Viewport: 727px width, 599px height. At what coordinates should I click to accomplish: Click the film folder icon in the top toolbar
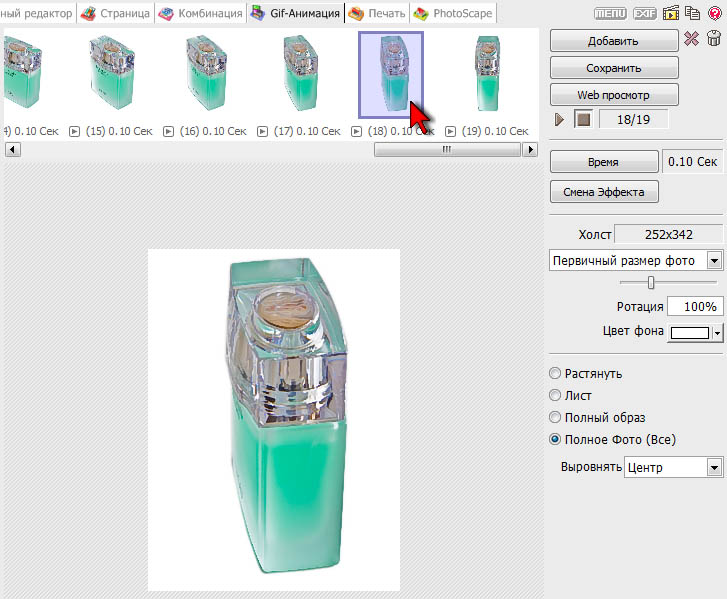point(670,13)
